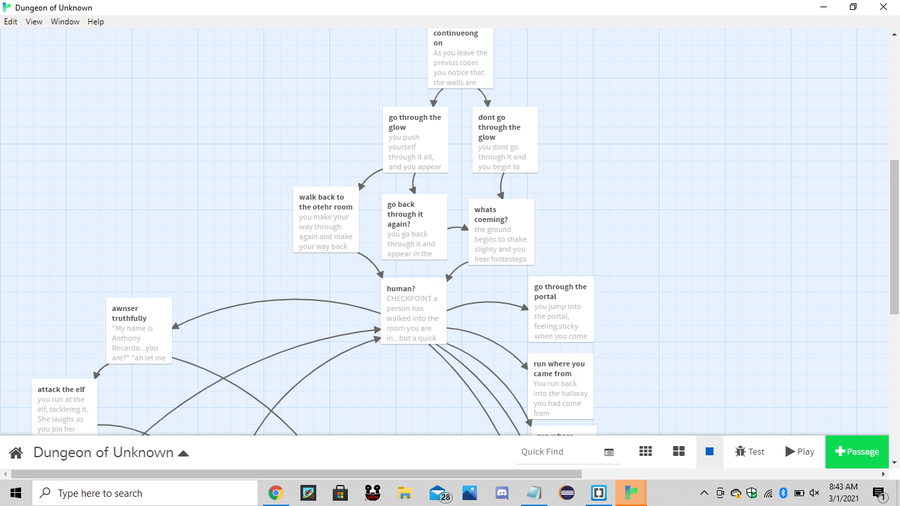Open the clock and date flyout

(x=843, y=493)
